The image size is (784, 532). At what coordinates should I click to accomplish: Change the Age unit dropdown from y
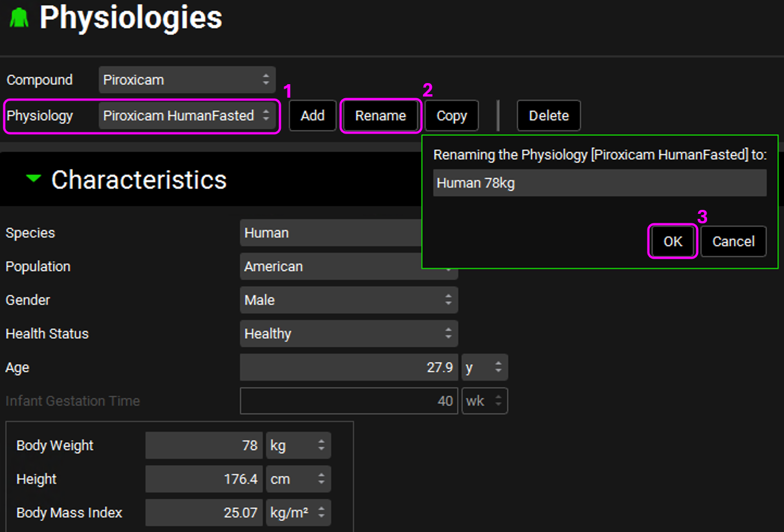tap(484, 368)
